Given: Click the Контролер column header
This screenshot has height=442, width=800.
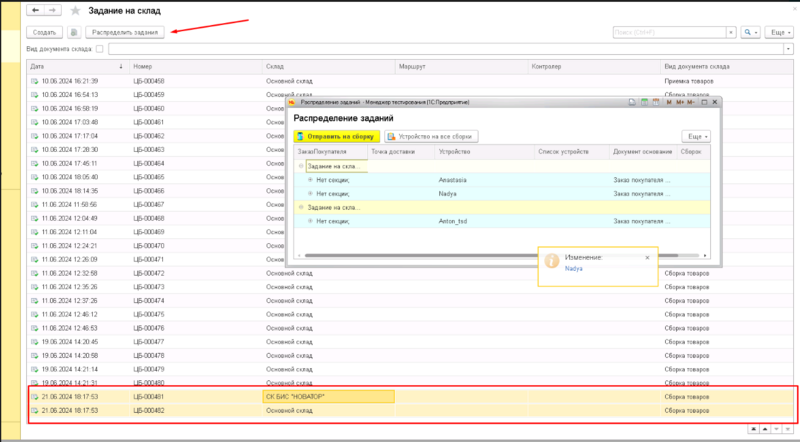Looking at the screenshot, I should point(594,67).
